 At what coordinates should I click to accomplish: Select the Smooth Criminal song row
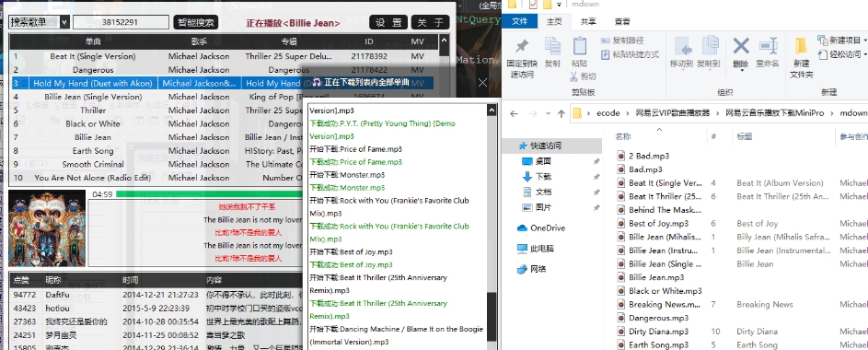pos(224,164)
